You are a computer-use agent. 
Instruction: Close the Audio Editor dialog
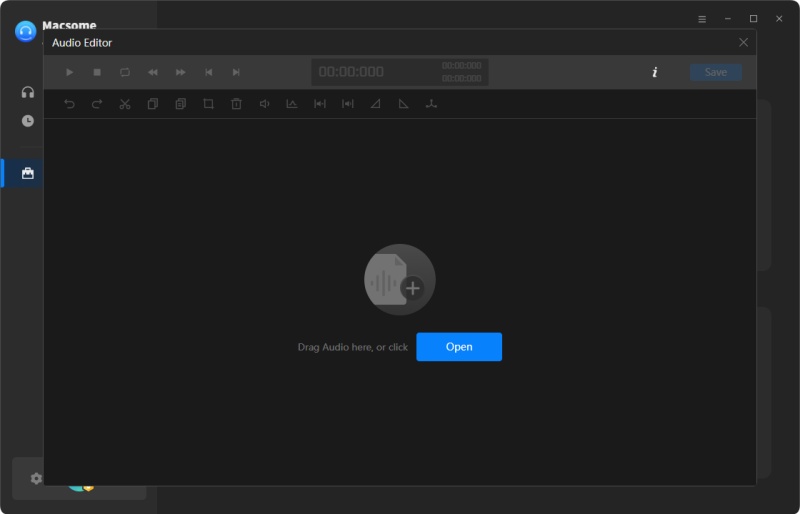click(x=743, y=43)
